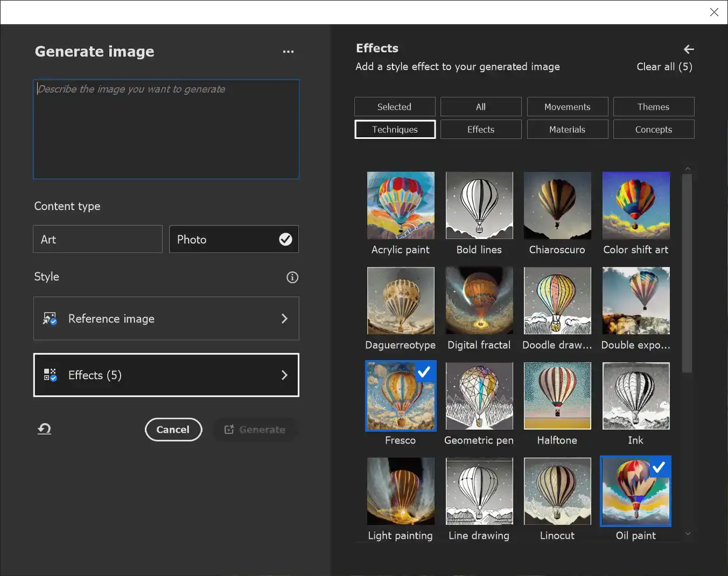Uncheck the Oil paint effect
This screenshot has height=576, width=728.
(x=659, y=467)
